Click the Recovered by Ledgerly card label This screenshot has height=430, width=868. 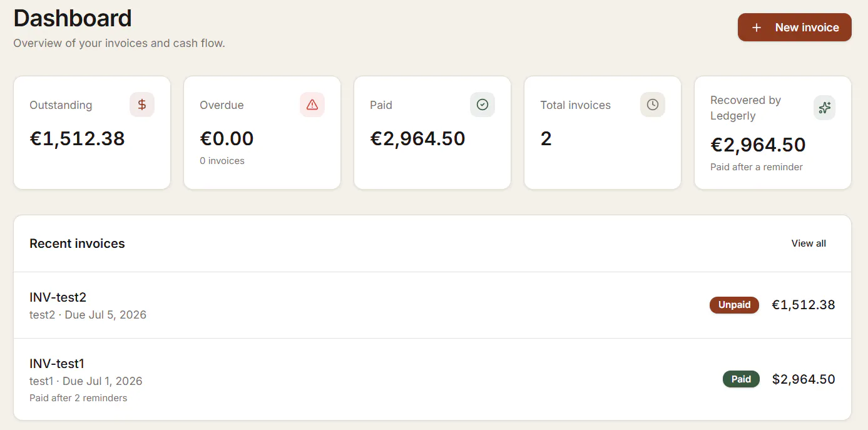point(745,108)
